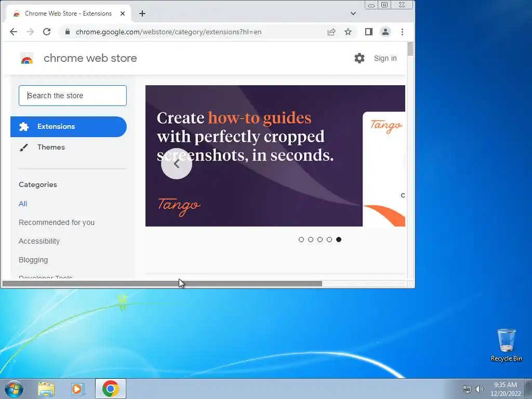Select the third carousel dot
The height and width of the screenshot is (399, 532).
(320, 240)
